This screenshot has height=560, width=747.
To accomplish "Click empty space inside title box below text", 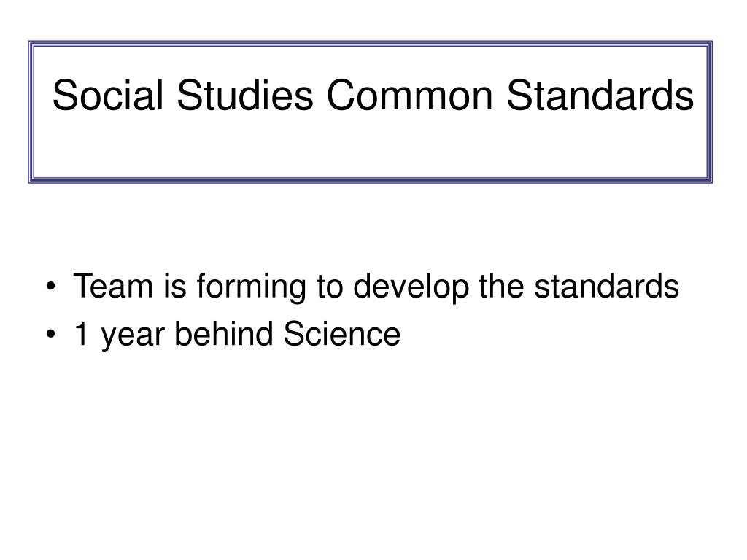I will coord(370,147).
